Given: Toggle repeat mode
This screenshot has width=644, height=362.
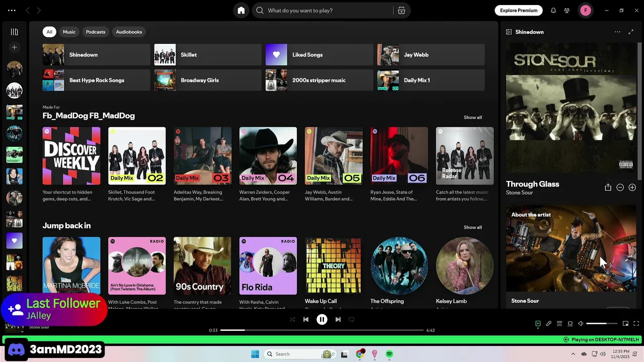Looking at the screenshot, I should (x=352, y=319).
